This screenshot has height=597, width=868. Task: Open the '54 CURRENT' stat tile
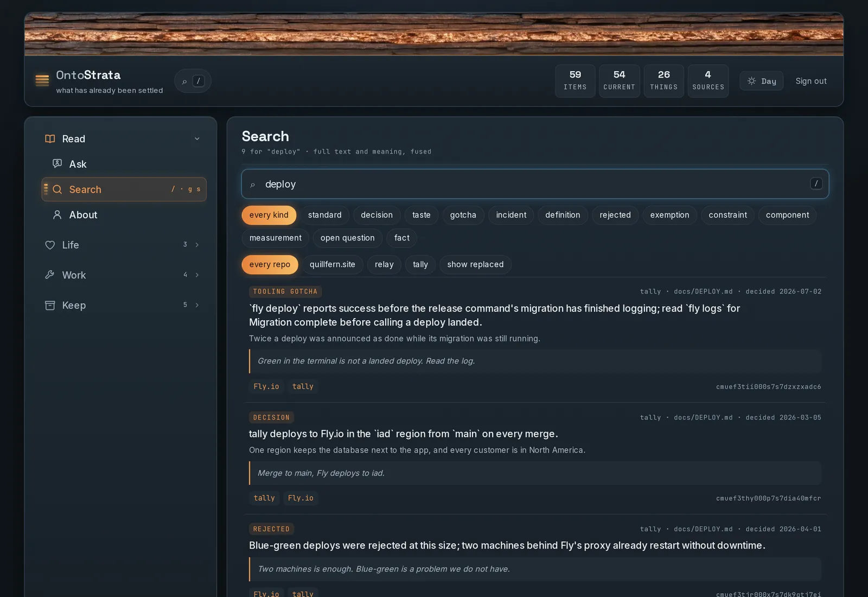pyautogui.click(x=619, y=81)
